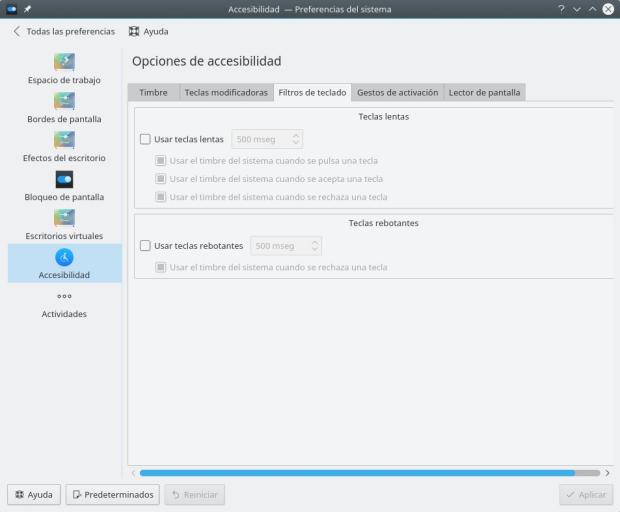Select the Accesibilidad icon in sidebar
Image resolution: width=620 pixels, height=512 pixels.
64,257
